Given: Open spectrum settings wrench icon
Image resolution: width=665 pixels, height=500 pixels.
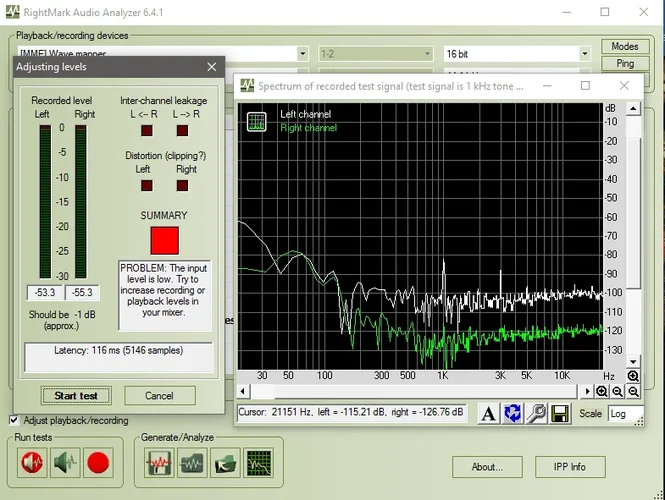Looking at the screenshot, I should (536, 413).
